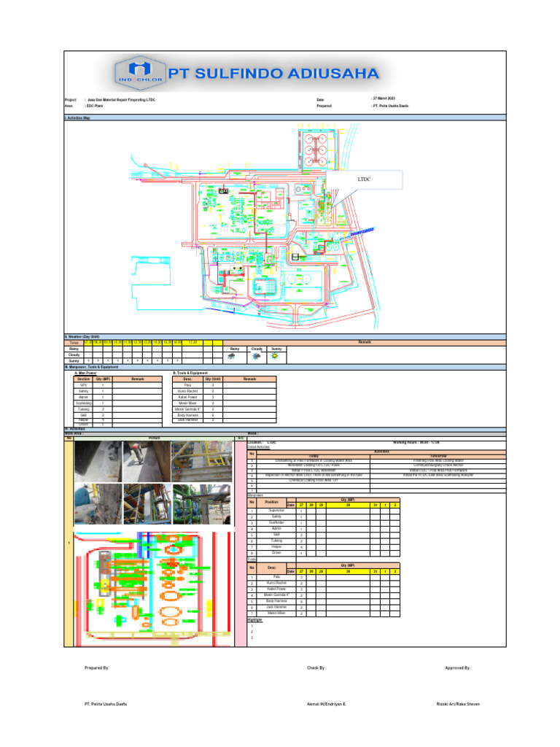Click the PT SULFINDO ADIUSAHA title

pos(274,74)
